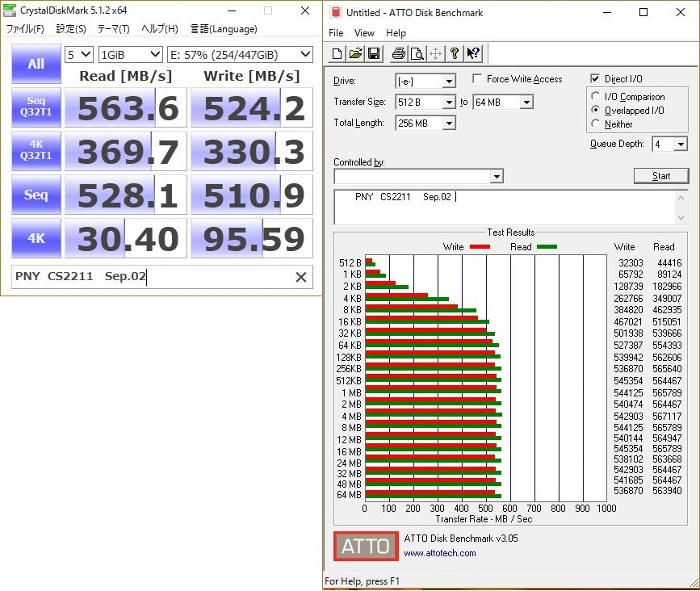Click the 4K Q32T1 write value 330.3
Viewport: 700px width, 591px height.
click(x=252, y=151)
